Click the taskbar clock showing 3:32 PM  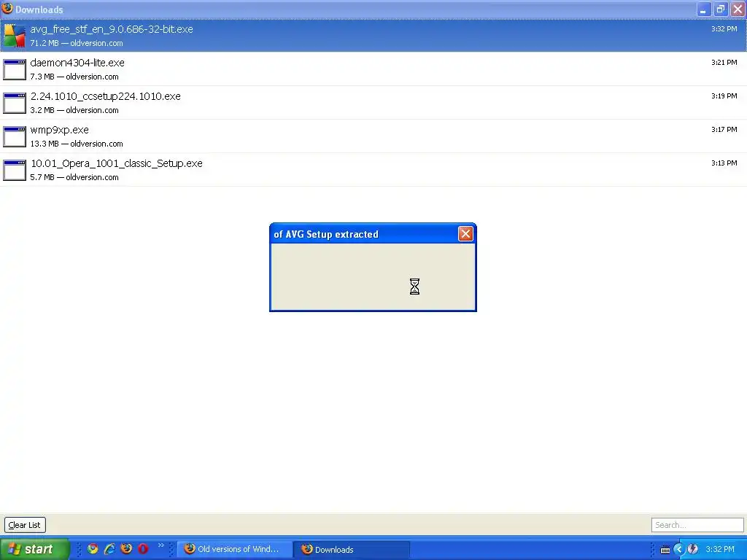[720, 549]
